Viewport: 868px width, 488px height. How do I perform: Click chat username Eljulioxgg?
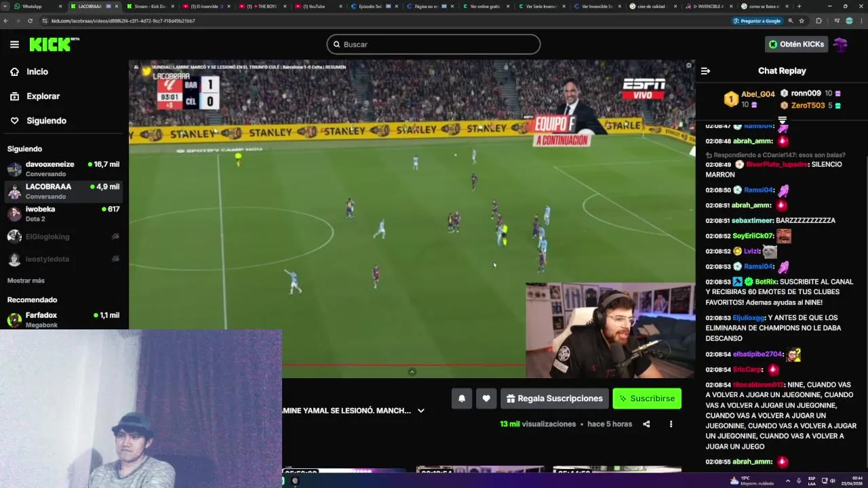click(749, 318)
